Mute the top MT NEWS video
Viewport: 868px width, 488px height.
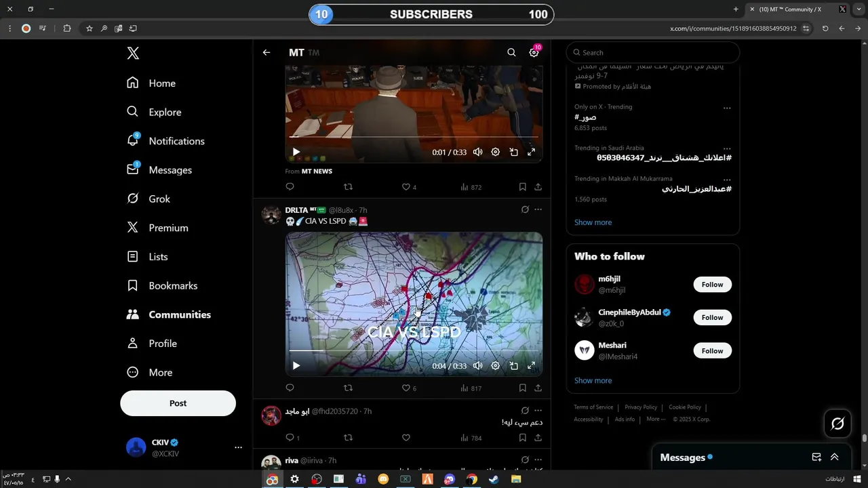click(478, 152)
